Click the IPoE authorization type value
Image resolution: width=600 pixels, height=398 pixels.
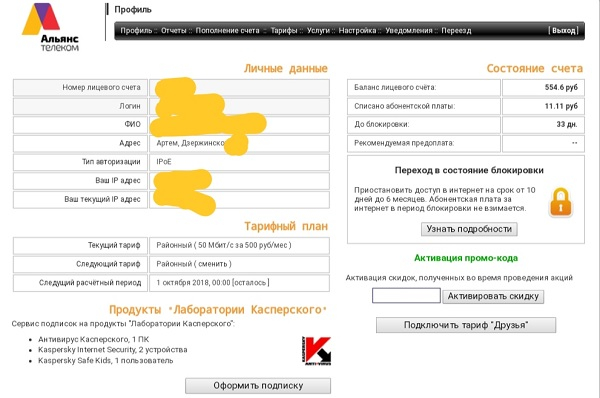coord(163,162)
